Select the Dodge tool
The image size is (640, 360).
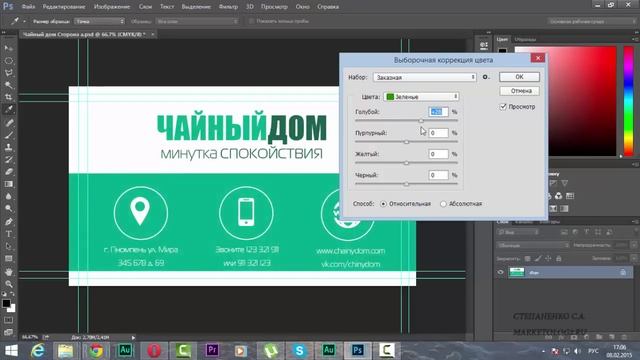9,209
